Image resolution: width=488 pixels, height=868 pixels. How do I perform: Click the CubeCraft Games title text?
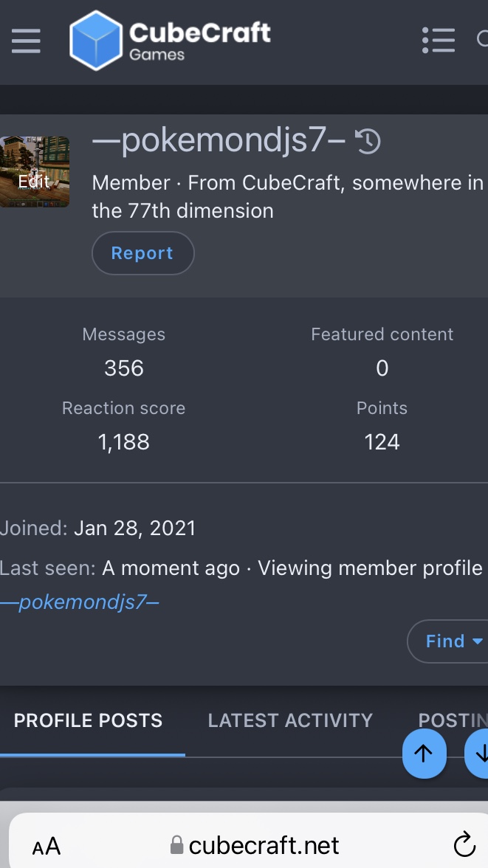coord(200,40)
